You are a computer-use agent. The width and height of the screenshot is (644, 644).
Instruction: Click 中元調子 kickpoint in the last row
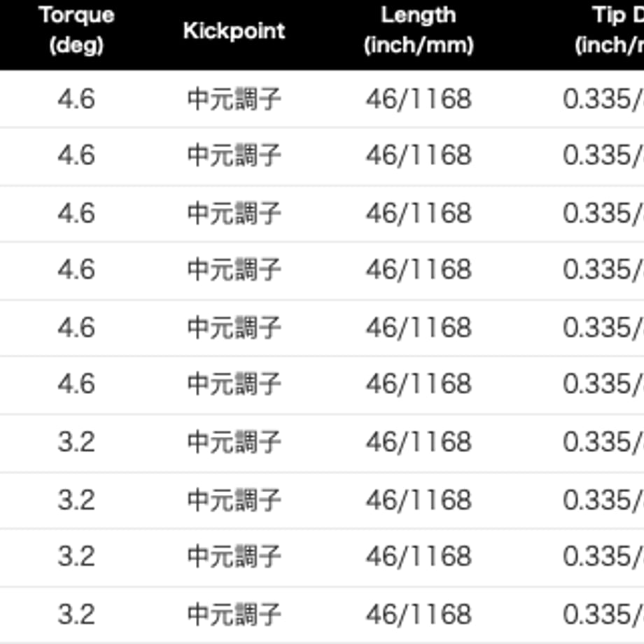pos(234,615)
